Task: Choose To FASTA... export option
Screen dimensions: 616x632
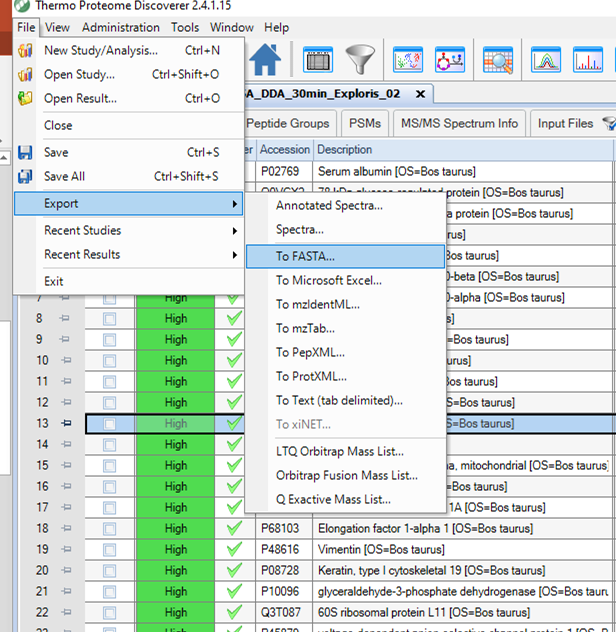Action: (x=345, y=256)
